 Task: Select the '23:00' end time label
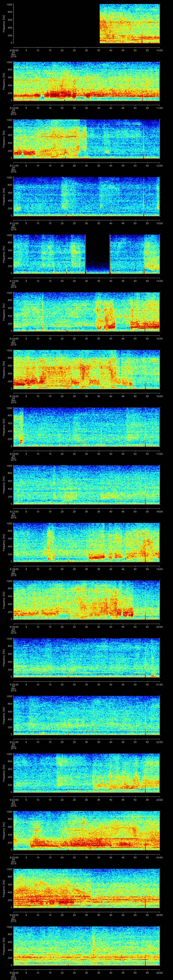coord(160,799)
